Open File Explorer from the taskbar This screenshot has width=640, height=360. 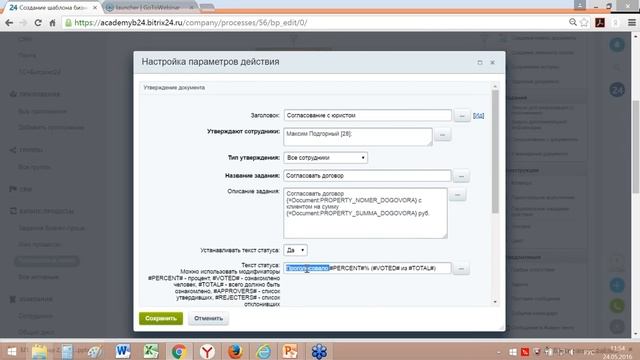point(40,351)
